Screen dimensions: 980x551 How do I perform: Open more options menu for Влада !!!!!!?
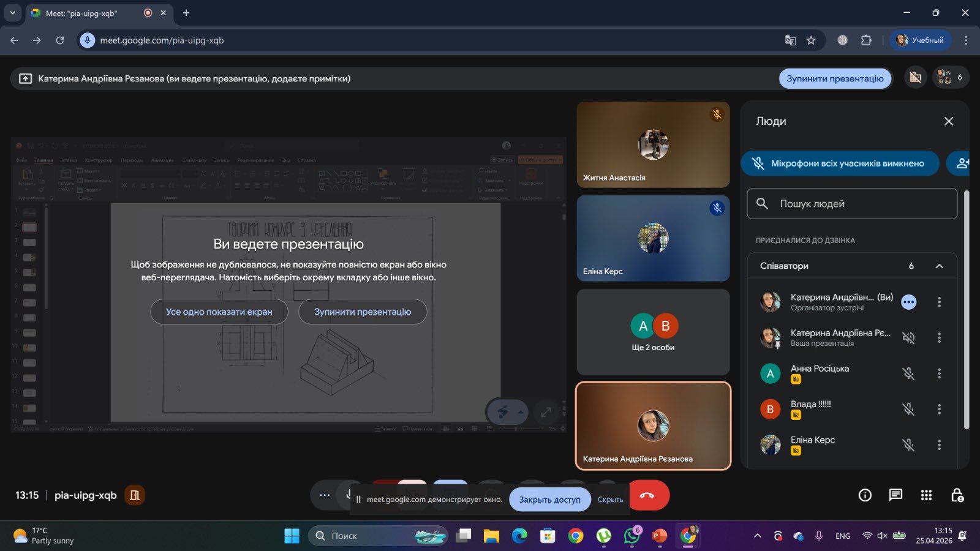(x=939, y=409)
